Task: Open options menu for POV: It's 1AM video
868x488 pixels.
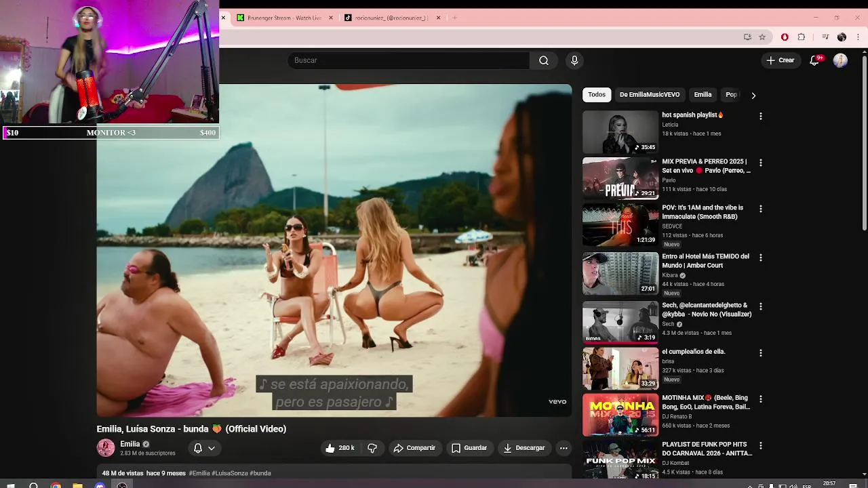Action: click(761, 209)
